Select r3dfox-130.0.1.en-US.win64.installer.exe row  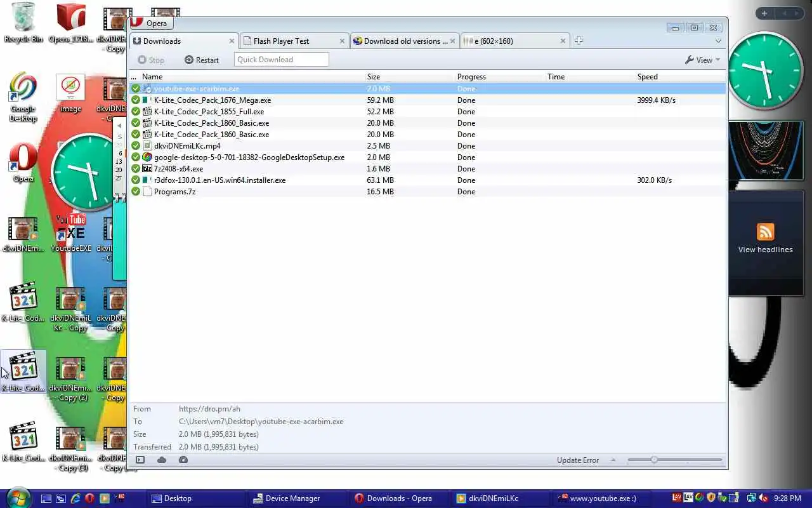pyautogui.click(x=428, y=180)
